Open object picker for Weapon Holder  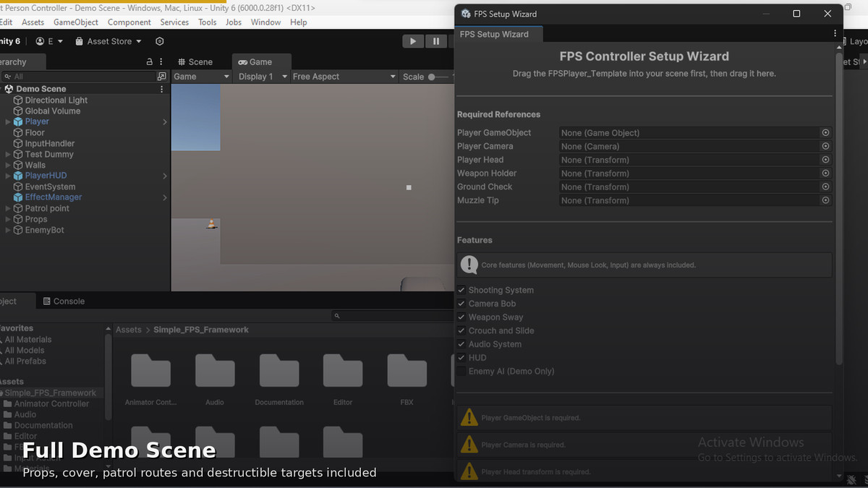tap(825, 174)
